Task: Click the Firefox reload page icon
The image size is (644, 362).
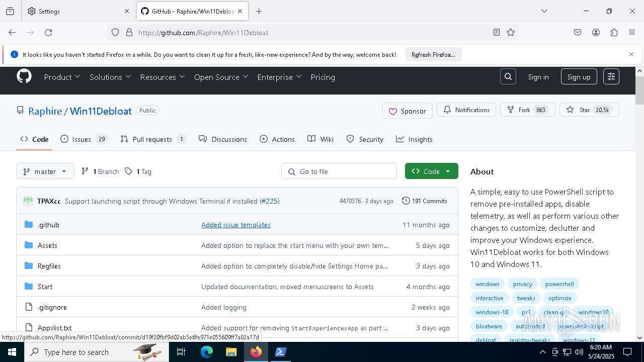Action: coord(48,33)
